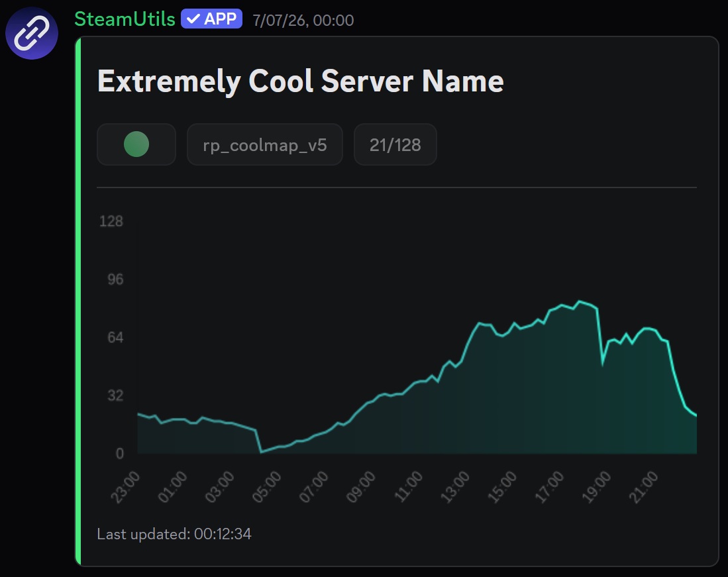Click the 11:00 x-axis label
The height and width of the screenshot is (577, 728).
[408, 487]
